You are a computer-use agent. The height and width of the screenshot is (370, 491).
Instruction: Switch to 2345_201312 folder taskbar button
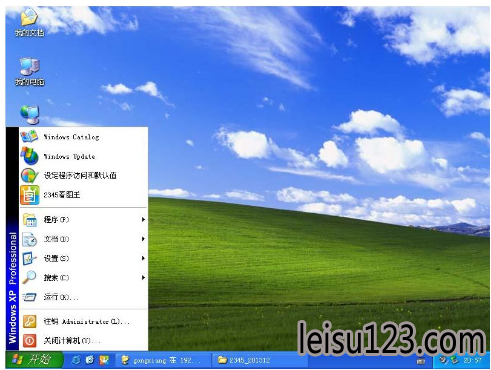[x=259, y=360]
